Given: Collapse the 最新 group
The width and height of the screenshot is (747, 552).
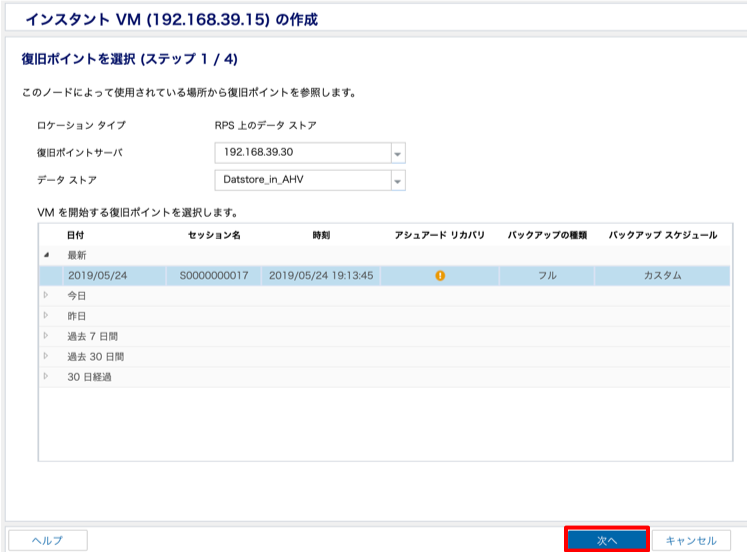Looking at the screenshot, I should pyautogui.click(x=46, y=255).
